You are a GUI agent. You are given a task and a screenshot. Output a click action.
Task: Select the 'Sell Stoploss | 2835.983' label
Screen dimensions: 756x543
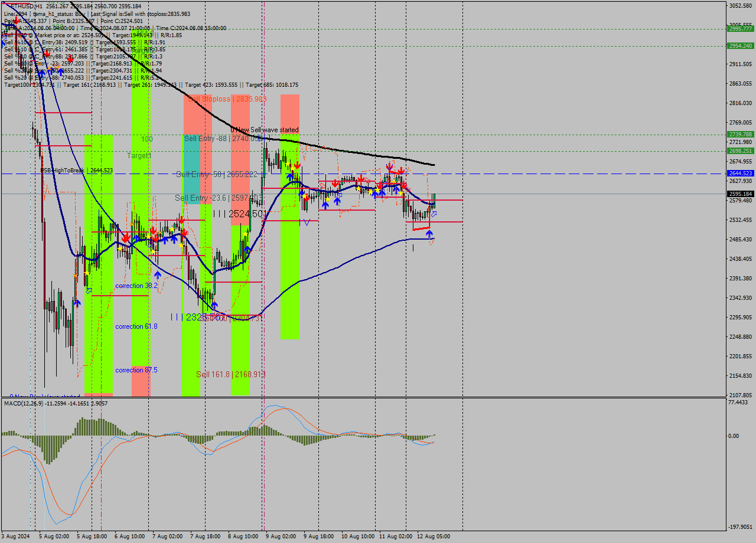[227, 99]
